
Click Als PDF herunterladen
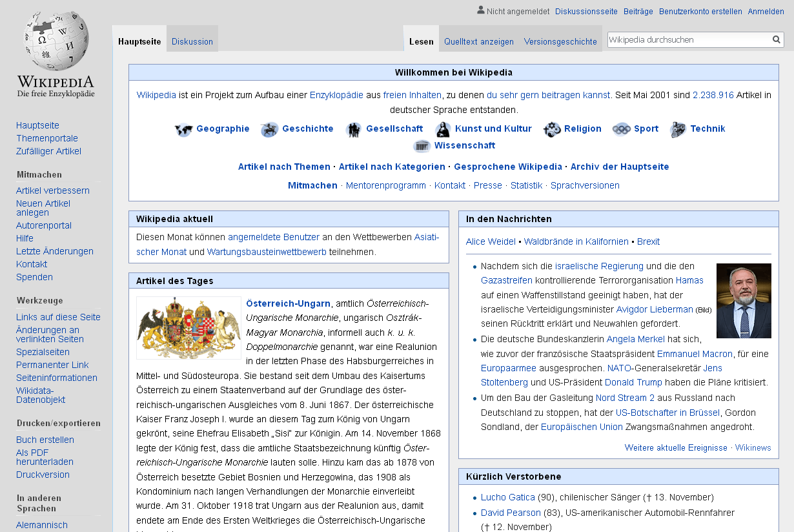45,457
